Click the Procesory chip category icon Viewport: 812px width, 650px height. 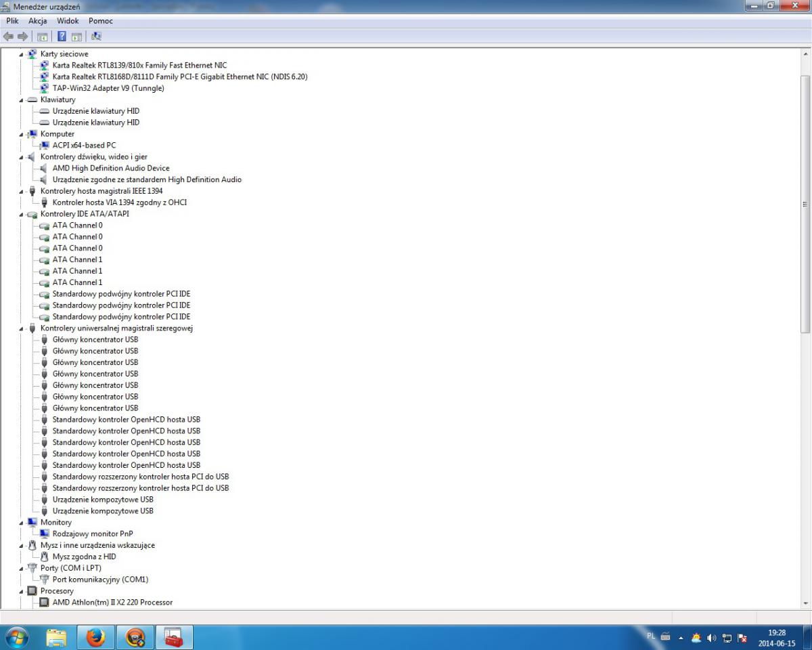[32, 591]
